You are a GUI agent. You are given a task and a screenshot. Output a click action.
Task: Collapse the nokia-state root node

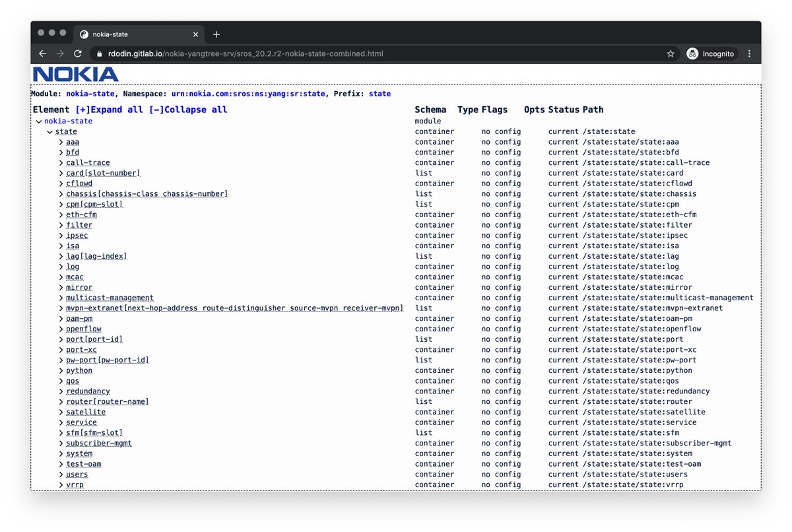coord(38,121)
